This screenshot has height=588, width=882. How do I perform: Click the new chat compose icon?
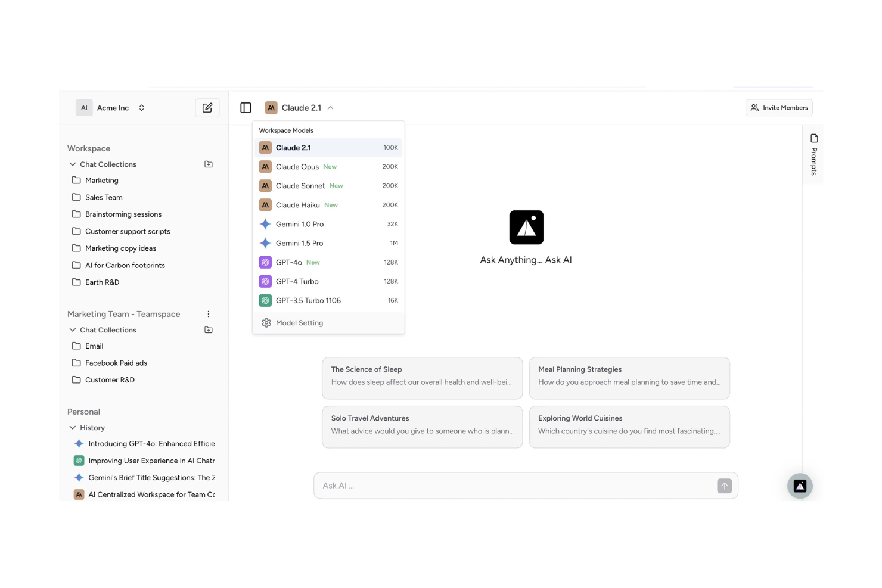tap(207, 108)
